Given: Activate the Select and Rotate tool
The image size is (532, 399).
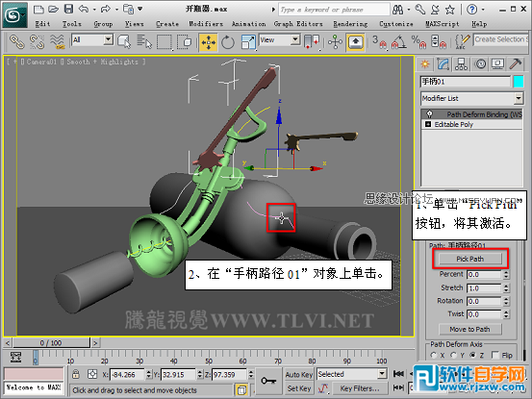Looking at the screenshot, I should click(228, 42).
